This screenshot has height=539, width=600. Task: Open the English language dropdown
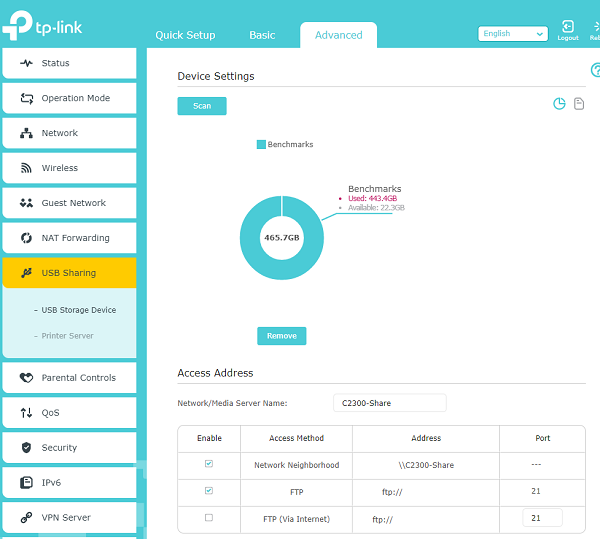coord(513,34)
